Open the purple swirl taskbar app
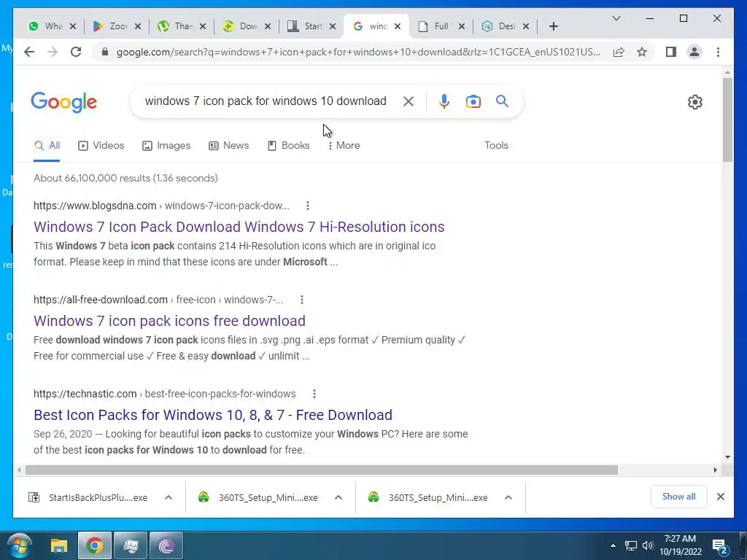Screen dimensions: 747x560 [166, 545]
